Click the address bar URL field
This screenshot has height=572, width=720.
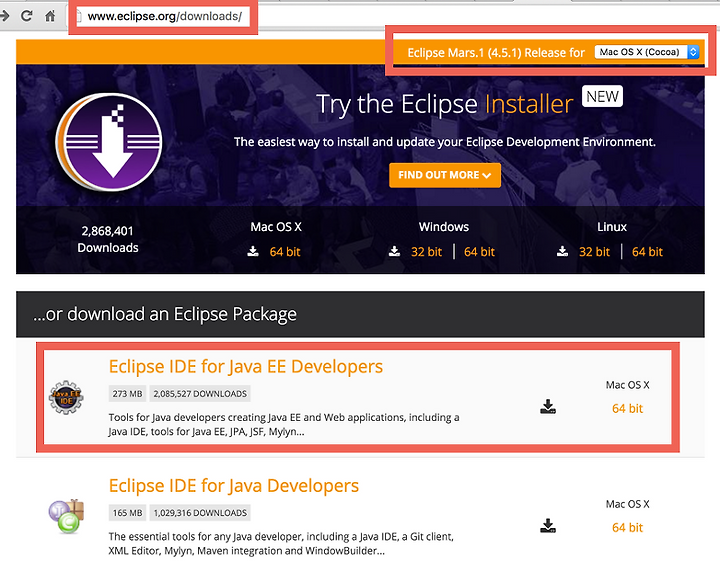point(163,17)
